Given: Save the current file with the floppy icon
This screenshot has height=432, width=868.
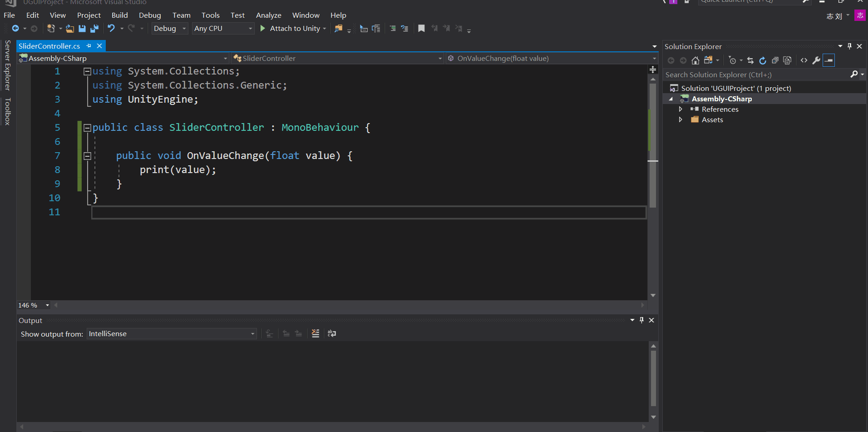Looking at the screenshot, I should tap(82, 29).
